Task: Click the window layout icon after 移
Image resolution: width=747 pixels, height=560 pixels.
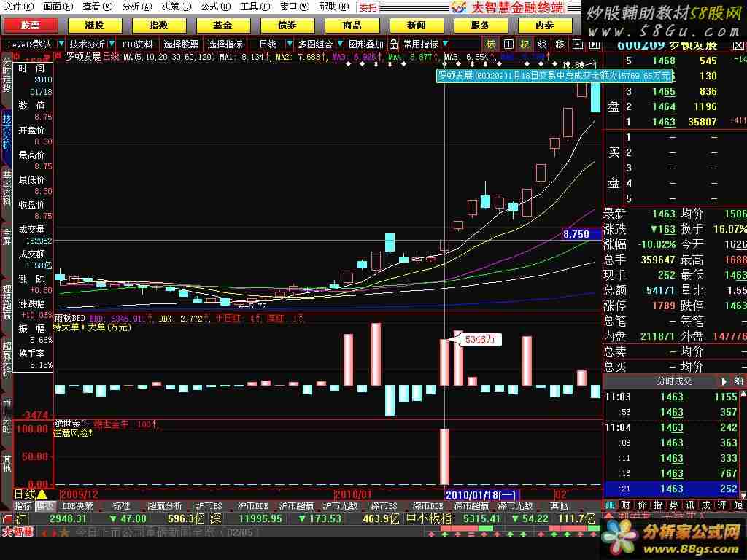Action: 577,44
